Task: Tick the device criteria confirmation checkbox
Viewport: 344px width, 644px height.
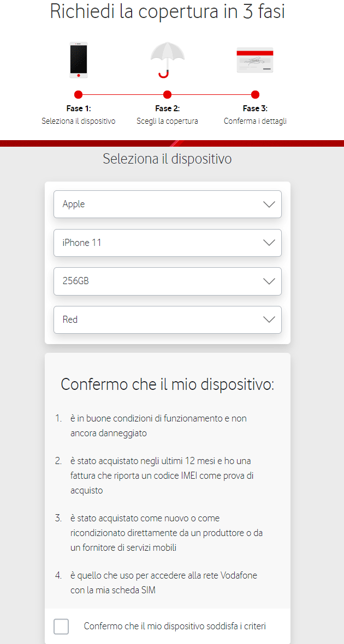Action: coord(61,627)
